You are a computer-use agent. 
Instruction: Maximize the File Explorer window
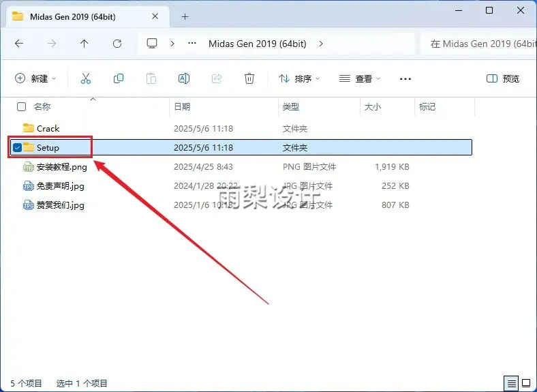coord(489,10)
